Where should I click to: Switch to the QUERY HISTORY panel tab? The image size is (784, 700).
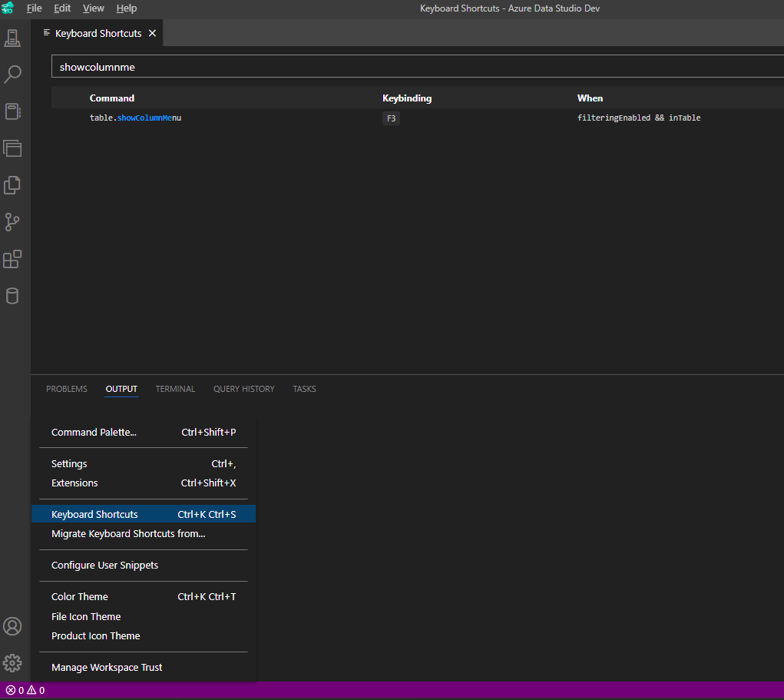coord(243,389)
